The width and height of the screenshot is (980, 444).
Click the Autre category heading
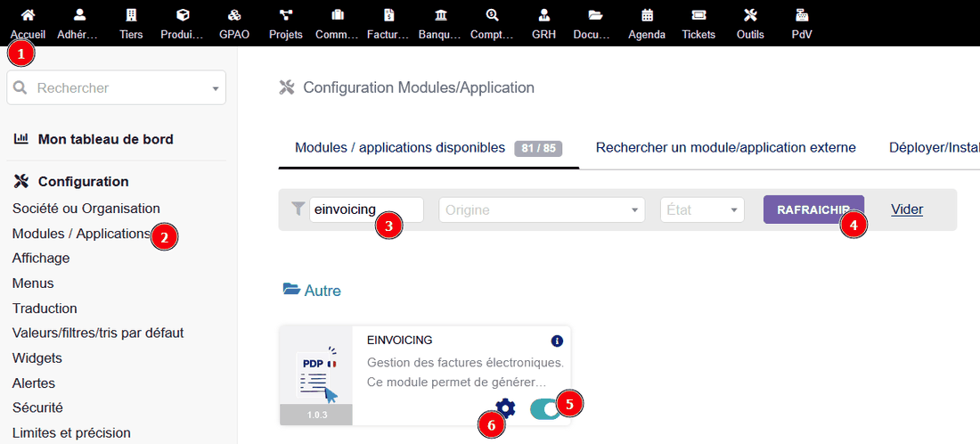[x=323, y=291]
